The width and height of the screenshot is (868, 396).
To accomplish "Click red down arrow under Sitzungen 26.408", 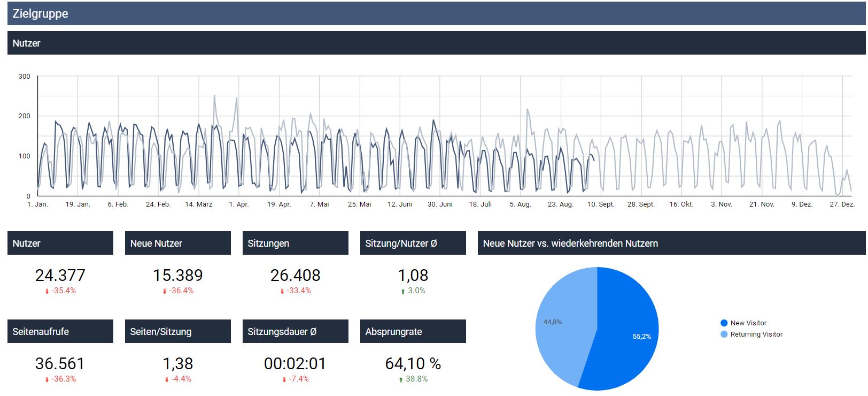I will [282, 291].
